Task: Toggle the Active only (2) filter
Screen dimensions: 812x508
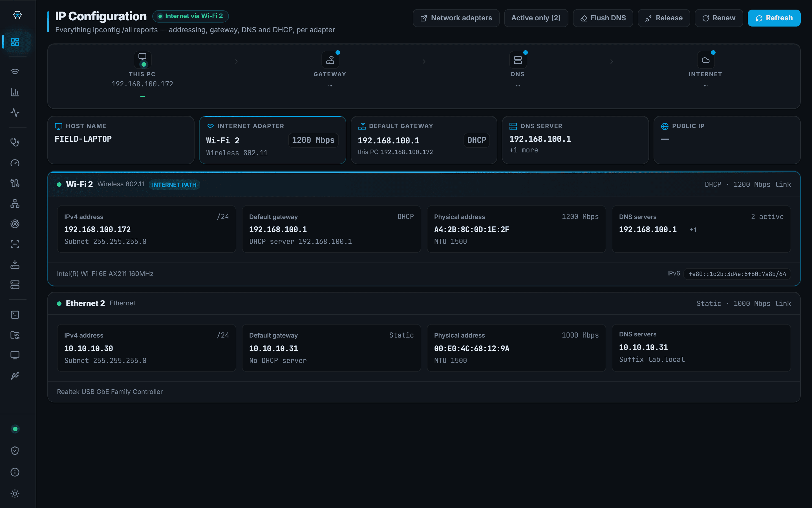Action: tap(536, 18)
